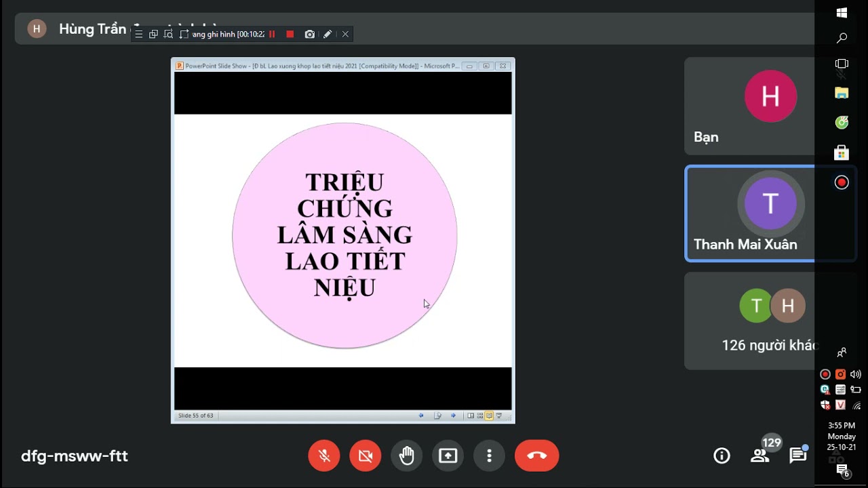868x488 pixels.
Task: Turn on the camera in the call
Action: point(366,455)
